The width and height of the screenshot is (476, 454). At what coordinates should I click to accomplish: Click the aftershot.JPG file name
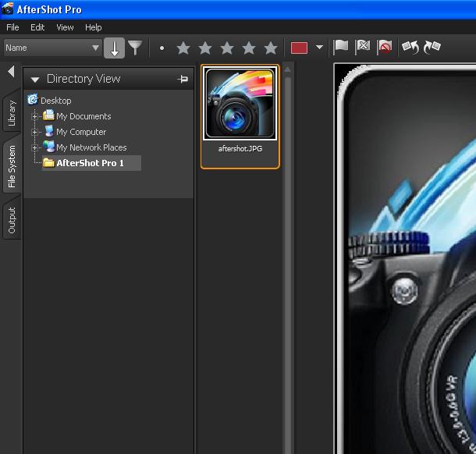[x=240, y=149]
